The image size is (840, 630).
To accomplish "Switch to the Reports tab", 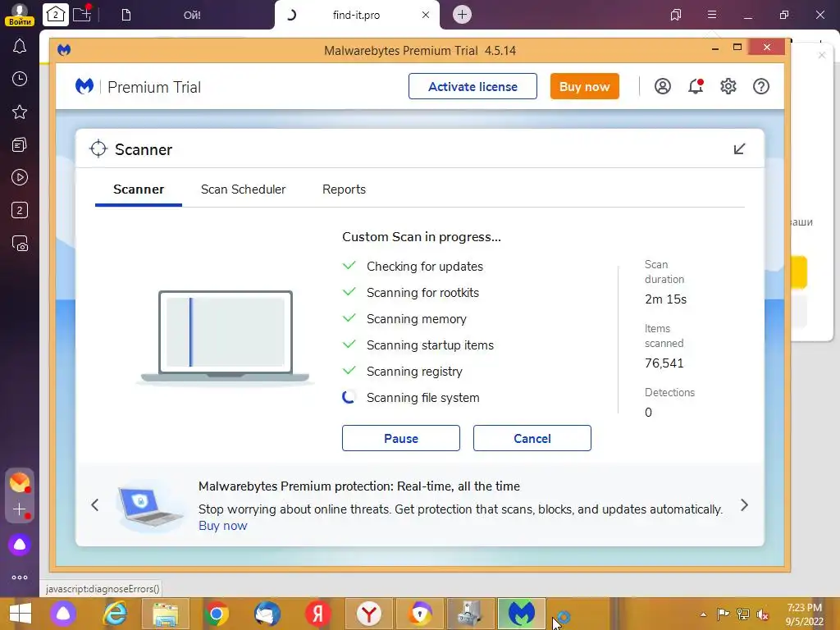I will pyautogui.click(x=344, y=189).
